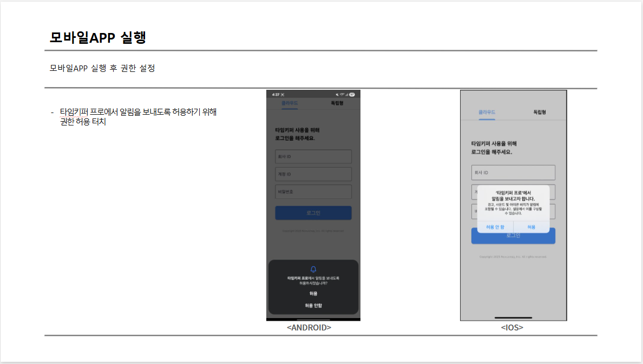Click the 모바일APP 실행 heading
The image size is (643, 364).
[x=97, y=37]
